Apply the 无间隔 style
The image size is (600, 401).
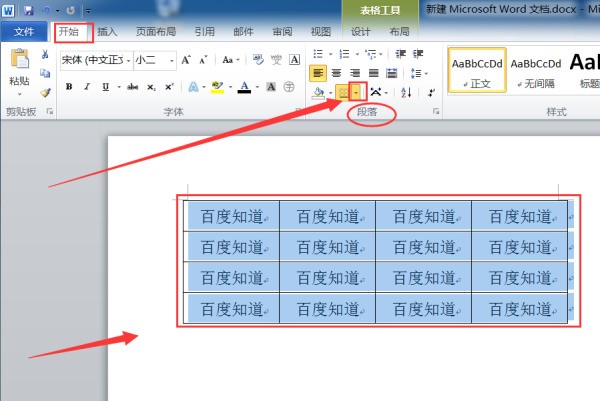pyautogui.click(x=536, y=70)
